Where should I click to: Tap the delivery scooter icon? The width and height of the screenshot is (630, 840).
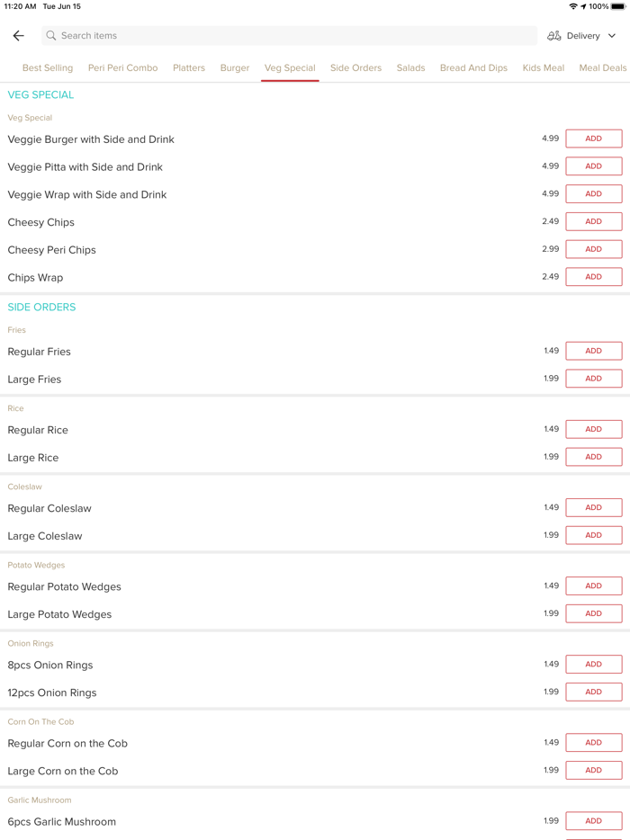tap(554, 36)
